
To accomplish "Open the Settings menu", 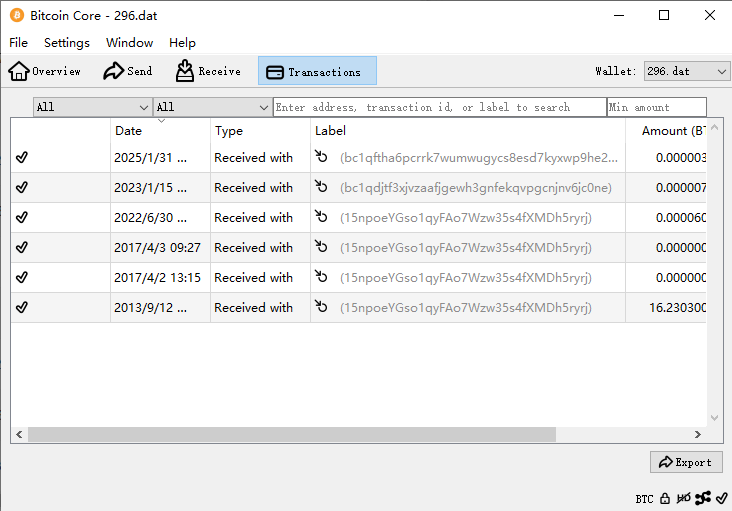I will pos(67,43).
